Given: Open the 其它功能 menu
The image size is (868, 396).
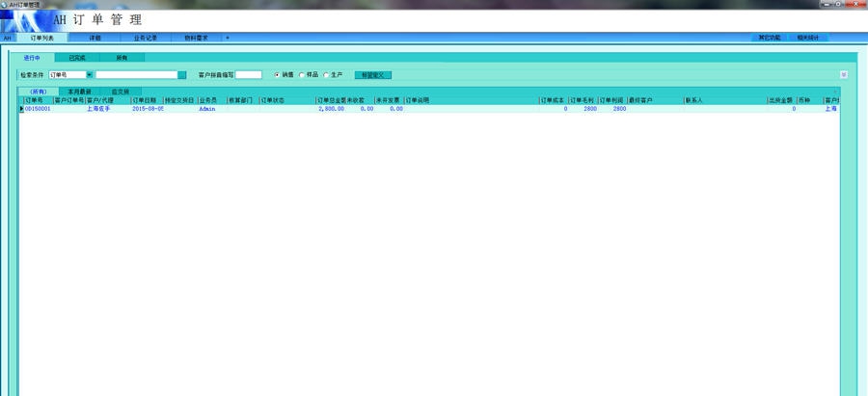Looking at the screenshot, I should pyautogui.click(x=769, y=39).
